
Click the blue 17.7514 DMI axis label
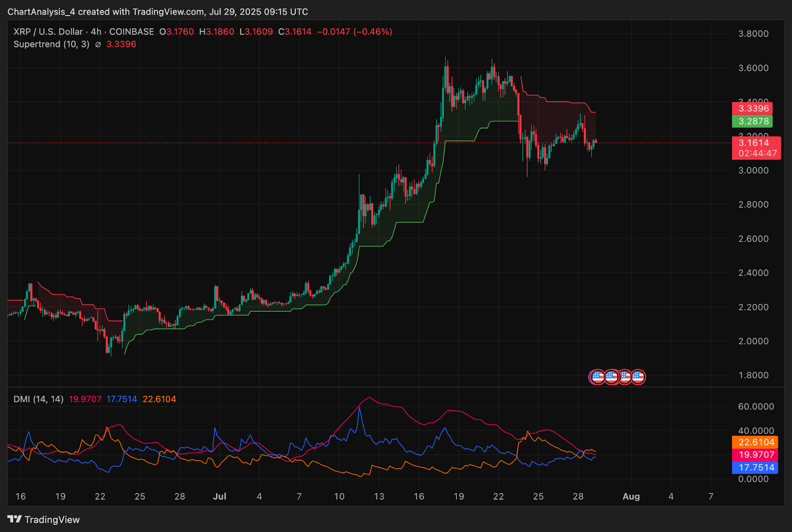coord(755,468)
